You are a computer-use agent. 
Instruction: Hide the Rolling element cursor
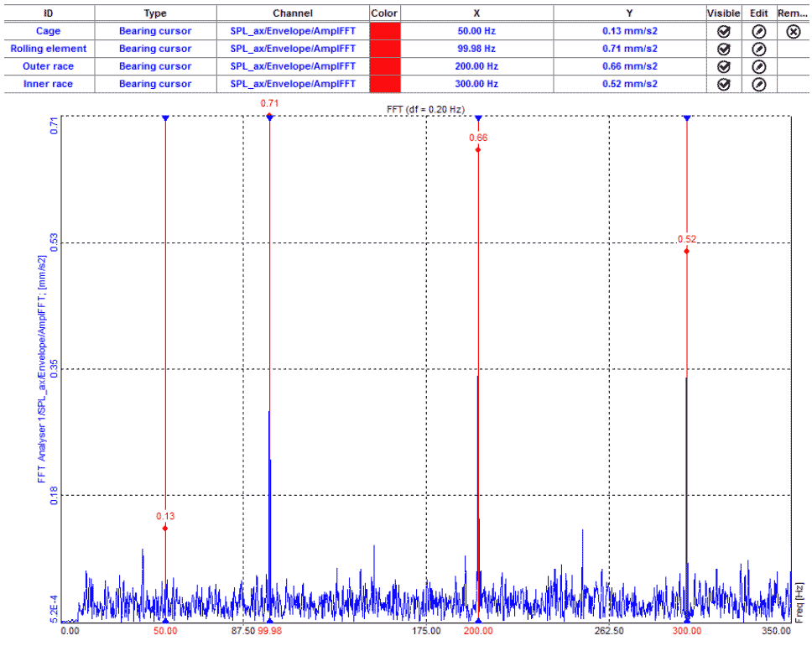[724, 49]
